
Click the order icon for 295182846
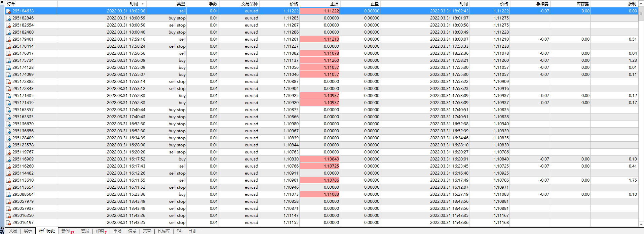(8, 18)
